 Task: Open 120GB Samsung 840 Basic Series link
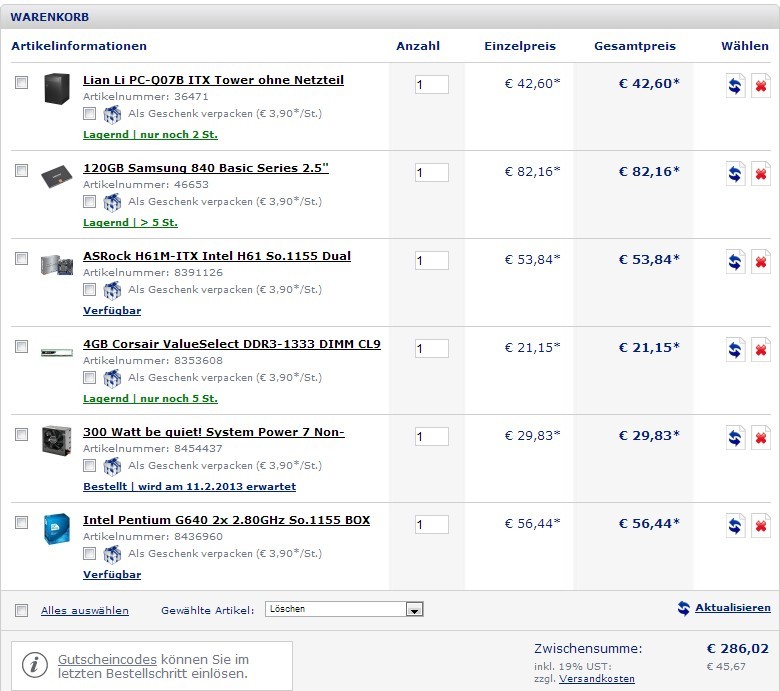(x=206, y=168)
